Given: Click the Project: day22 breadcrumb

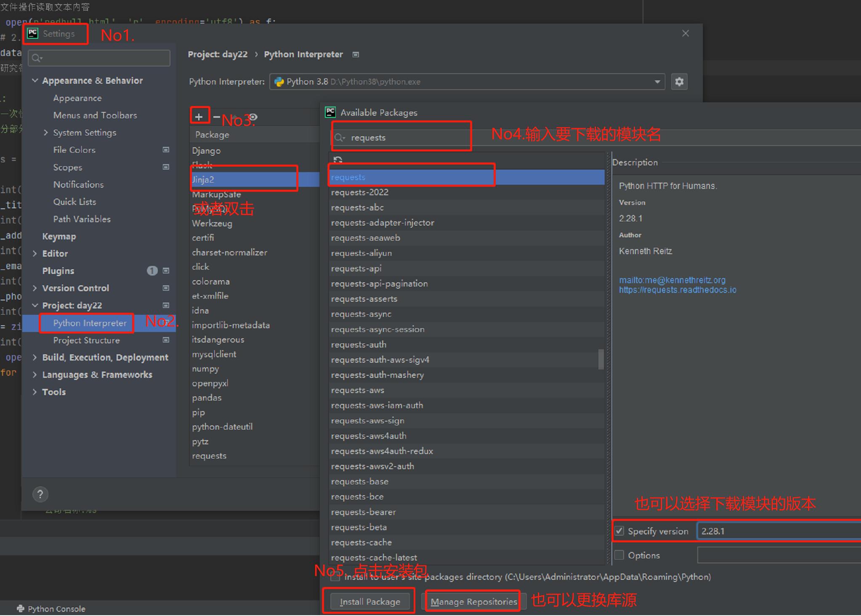Looking at the screenshot, I should point(218,54).
